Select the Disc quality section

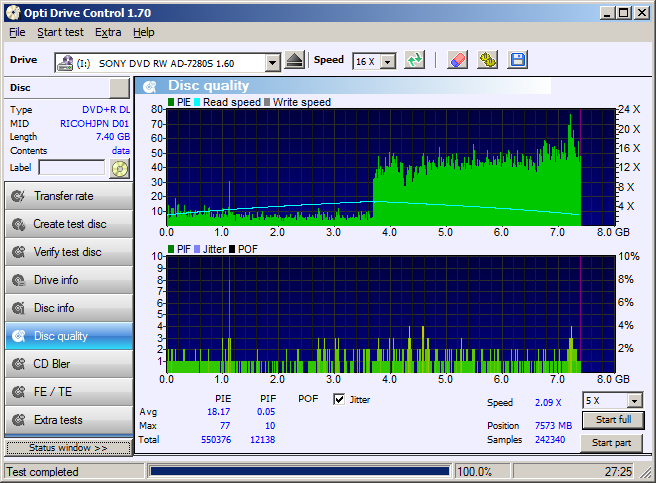click(69, 336)
